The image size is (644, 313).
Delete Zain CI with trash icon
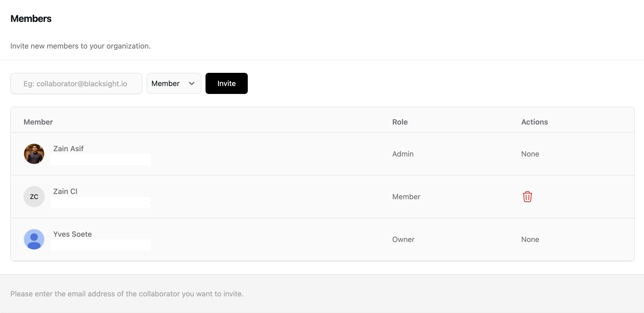[527, 197]
